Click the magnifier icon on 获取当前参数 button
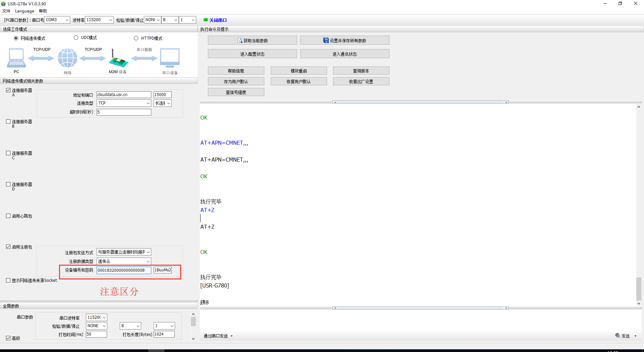The width and height of the screenshot is (644, 352). pyautogui.click(x=239, y=40)
